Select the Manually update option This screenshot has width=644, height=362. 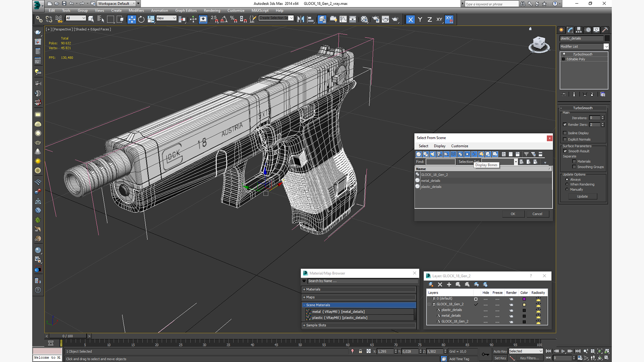coord(567,189)
